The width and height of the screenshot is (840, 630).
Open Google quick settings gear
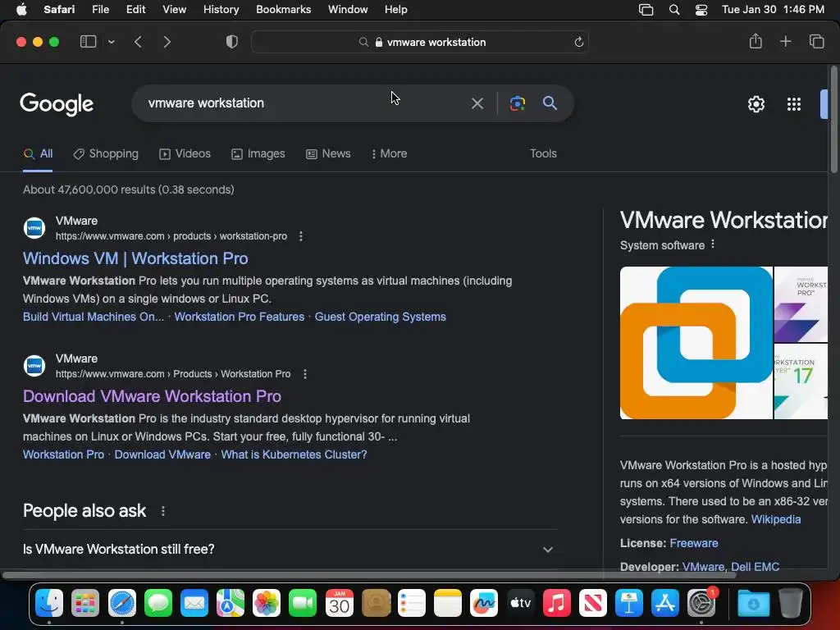[756, 104]
